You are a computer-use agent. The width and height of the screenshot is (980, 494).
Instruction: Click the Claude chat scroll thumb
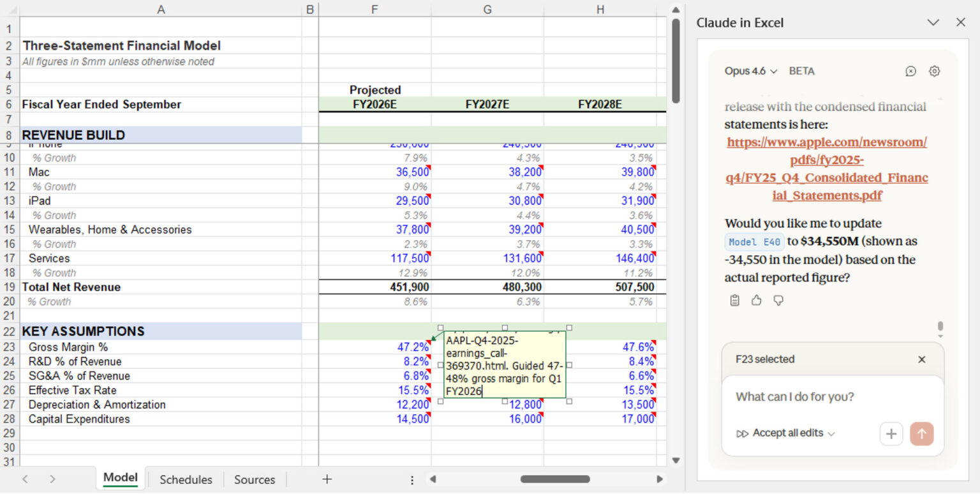coord(940,327)
